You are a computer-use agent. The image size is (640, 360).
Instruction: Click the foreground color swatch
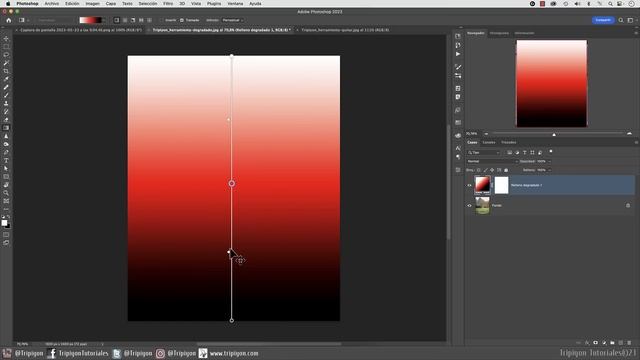4,223
